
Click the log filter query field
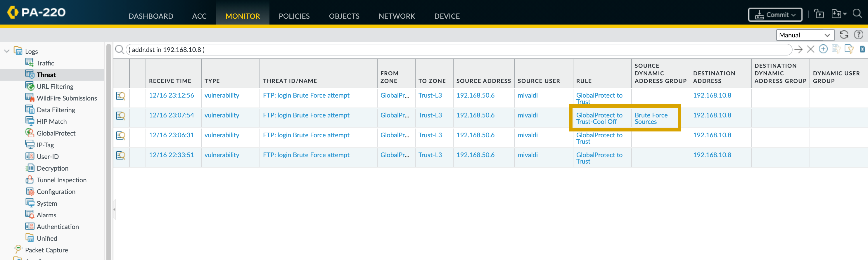[x=458, y=49]
